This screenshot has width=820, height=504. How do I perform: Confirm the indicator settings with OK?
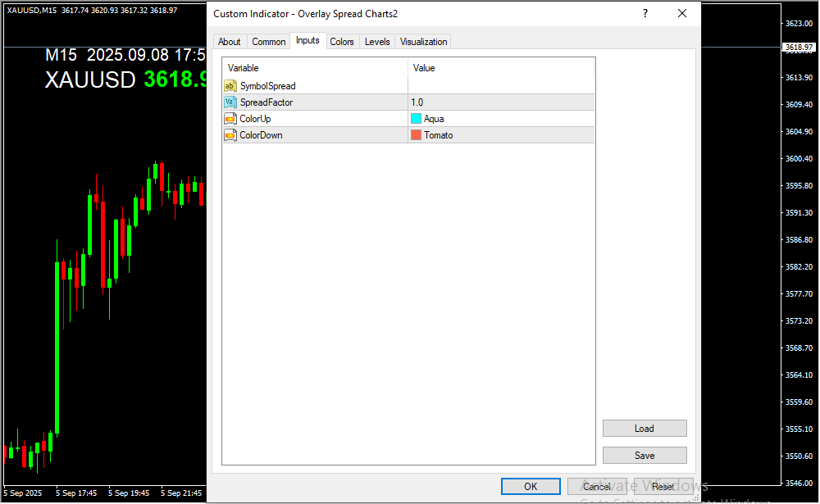(x=531, y=487)
